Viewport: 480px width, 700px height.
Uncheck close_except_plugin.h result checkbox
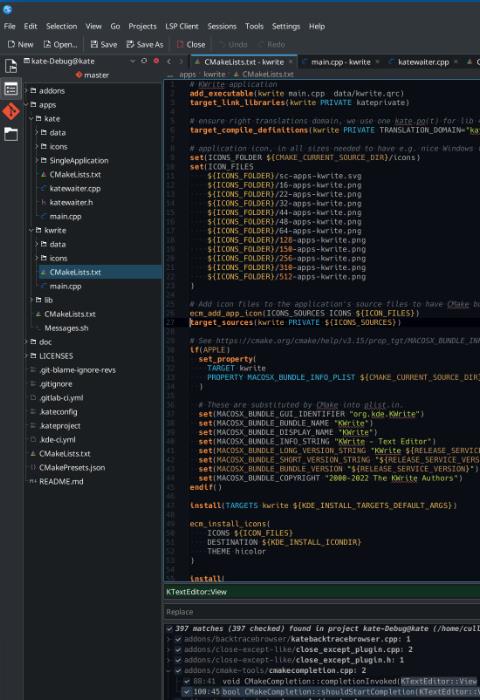click(x=178, y=660)
